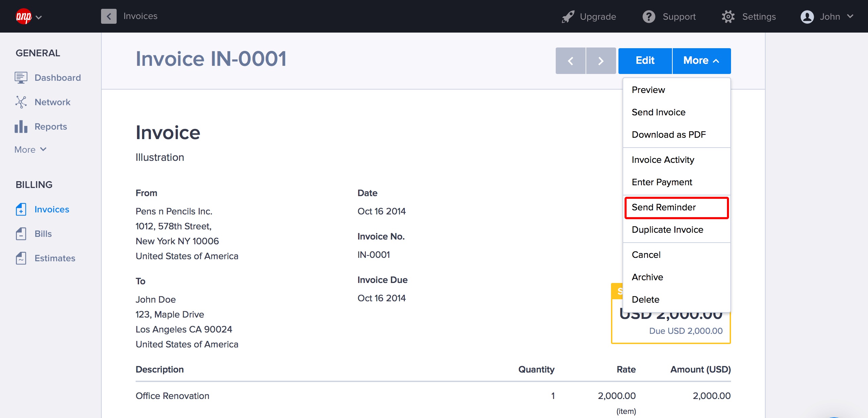The image size is (868, 418).
Task: Expand the More section in sidebar
Action: click(30, 150)
